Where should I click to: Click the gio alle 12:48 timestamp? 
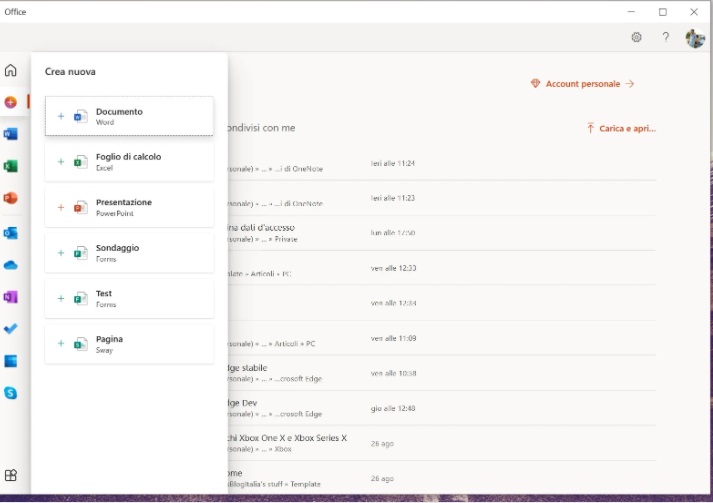click(393, 408)
